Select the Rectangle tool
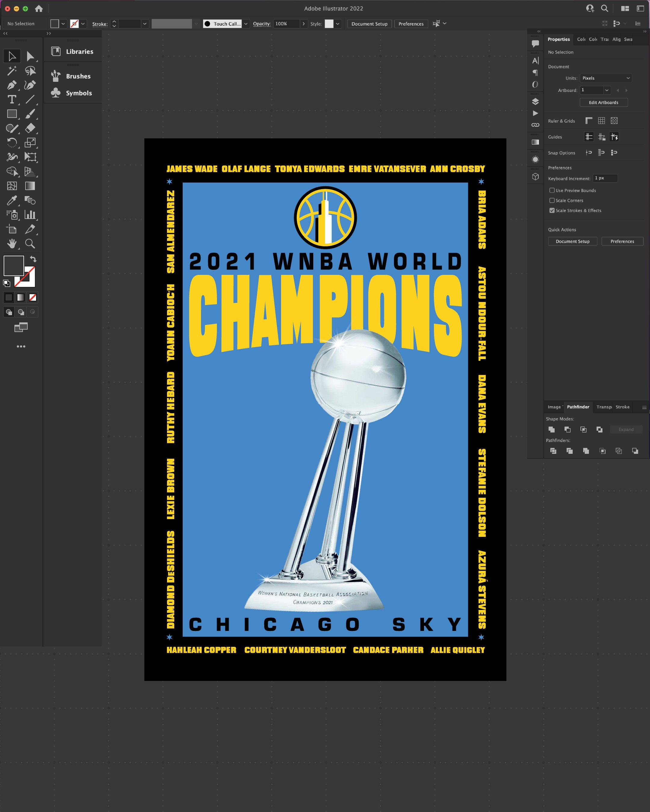The height and width of the screenshot is (812, 650). tap(12, 114)
